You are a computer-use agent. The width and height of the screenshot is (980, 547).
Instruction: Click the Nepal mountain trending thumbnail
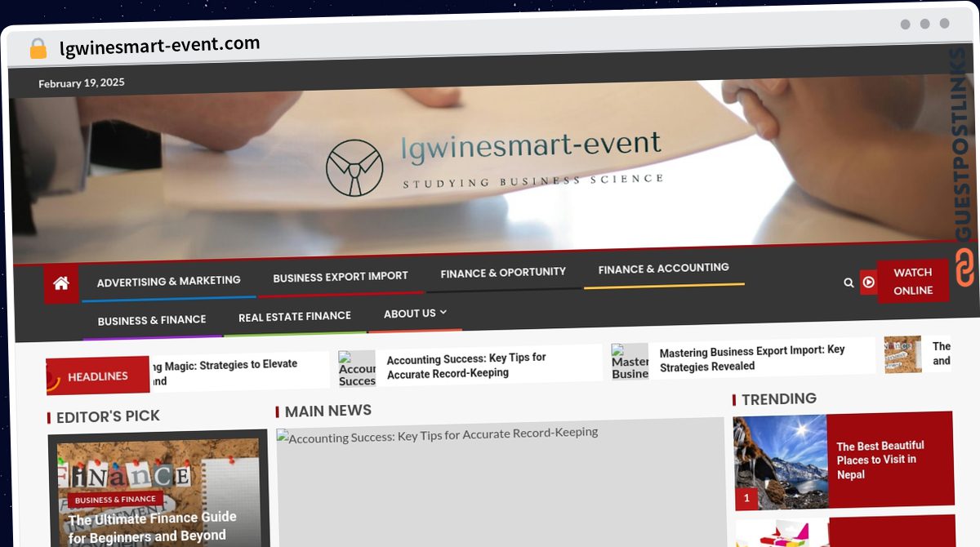click(x=780, y=462)
